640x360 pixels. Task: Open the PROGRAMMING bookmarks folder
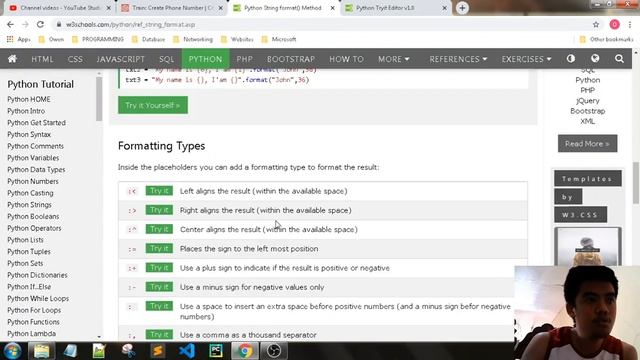[98, 40]
